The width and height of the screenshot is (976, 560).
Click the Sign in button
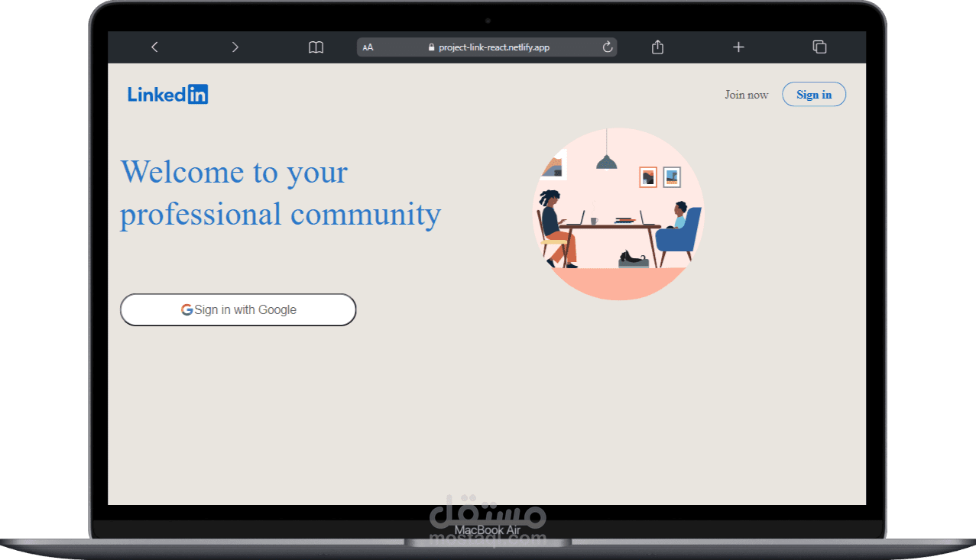coord(814,94)
